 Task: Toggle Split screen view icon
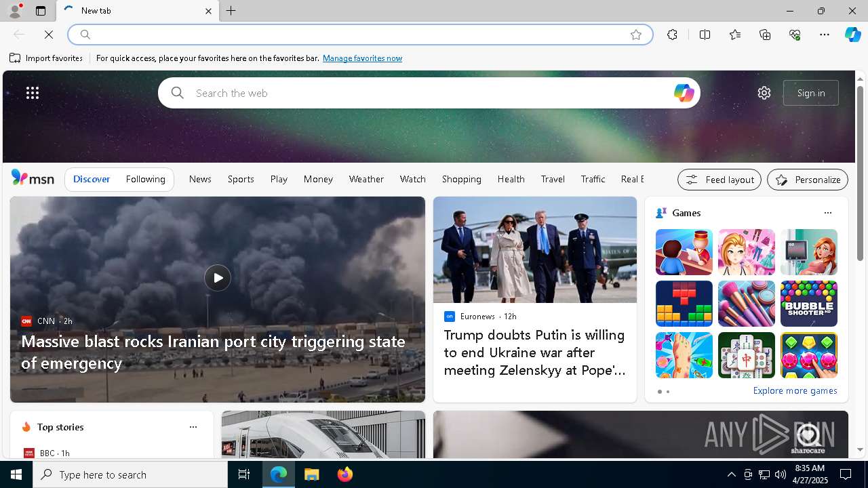click(x=705, y=35)
